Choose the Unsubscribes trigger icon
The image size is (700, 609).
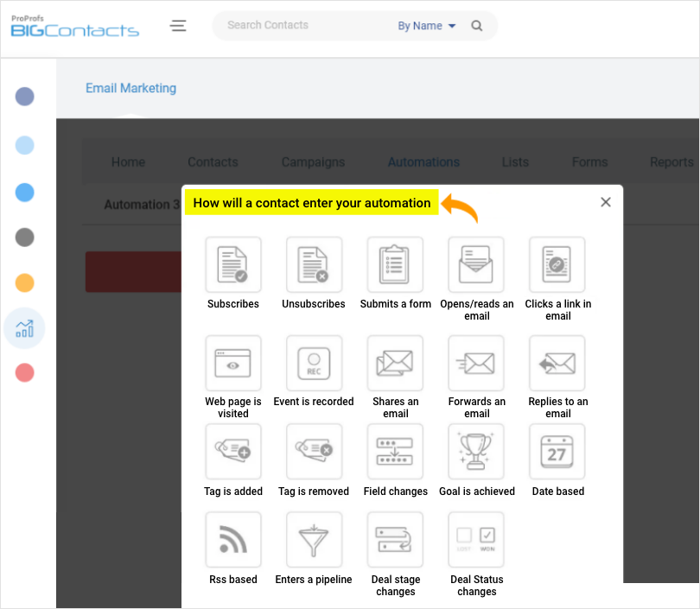pos(314,264)
